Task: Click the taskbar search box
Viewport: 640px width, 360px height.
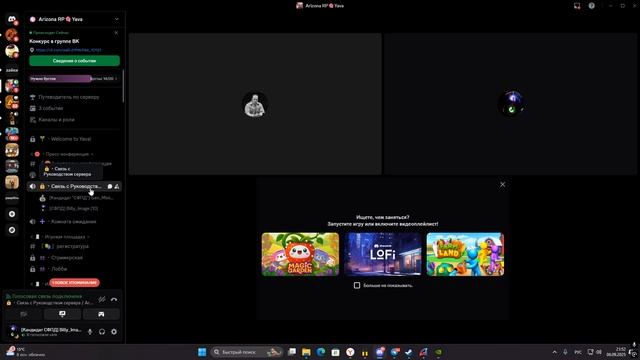Action: 247,352
